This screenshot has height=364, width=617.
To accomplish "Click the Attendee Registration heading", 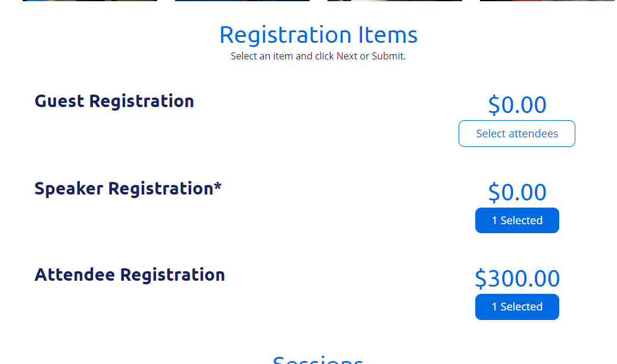I will click(130, 275).
